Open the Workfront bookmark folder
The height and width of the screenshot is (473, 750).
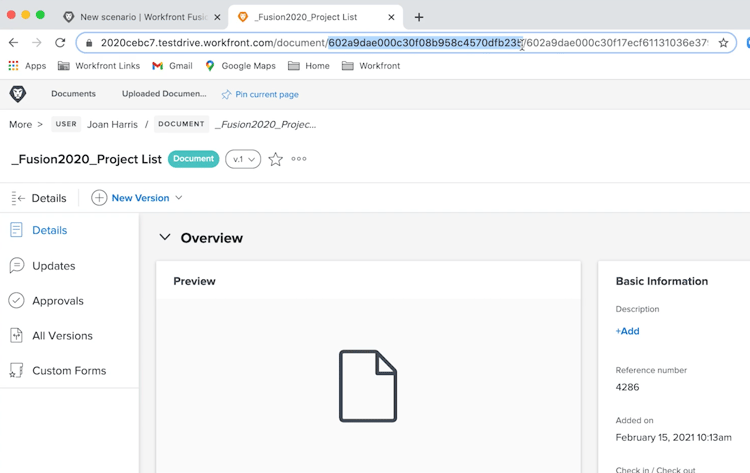(371, 66)
